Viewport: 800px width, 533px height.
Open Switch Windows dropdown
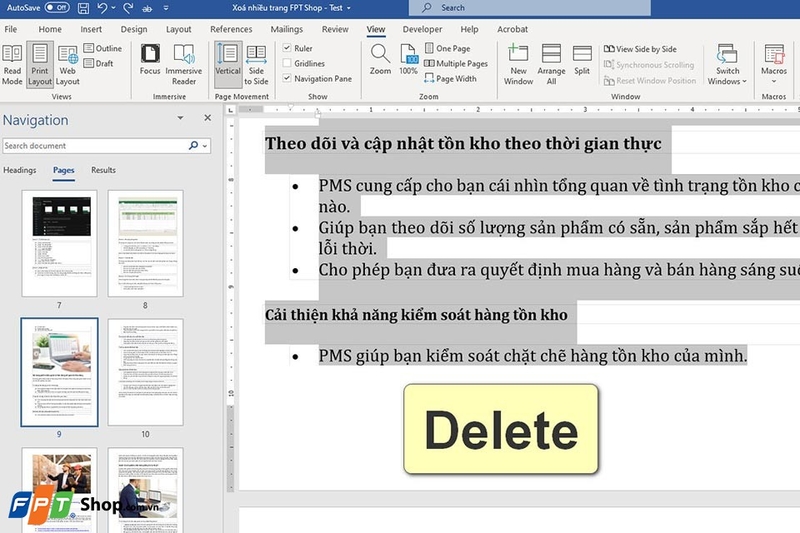pyautogui.click(x=727, y=65)
